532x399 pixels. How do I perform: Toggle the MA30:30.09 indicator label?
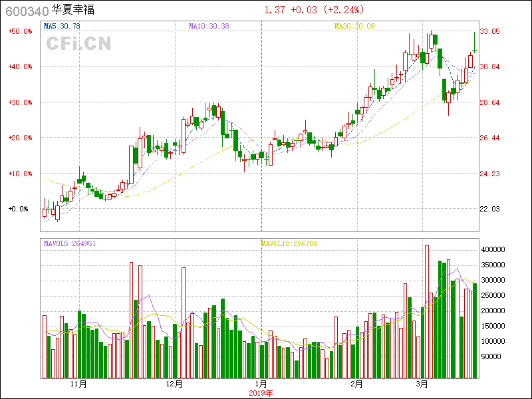[x=354, y=26]
